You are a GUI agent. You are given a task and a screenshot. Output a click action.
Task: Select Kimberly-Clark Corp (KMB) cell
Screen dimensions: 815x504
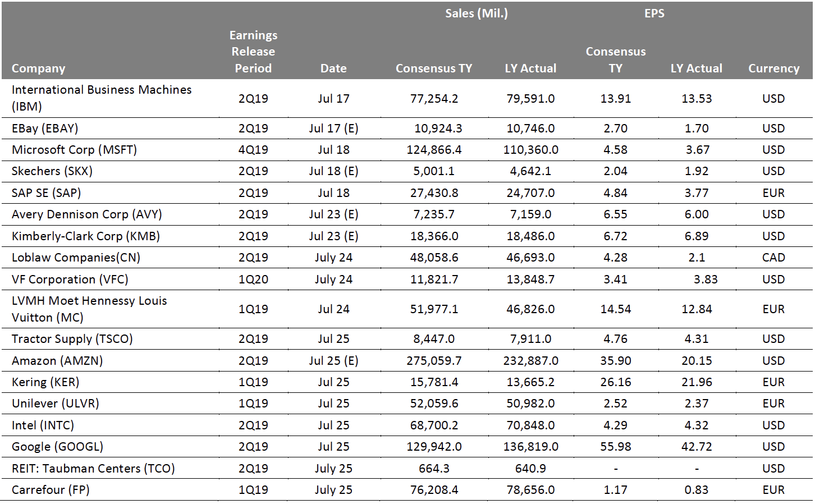pyautogui.click(x=86, y=236)
